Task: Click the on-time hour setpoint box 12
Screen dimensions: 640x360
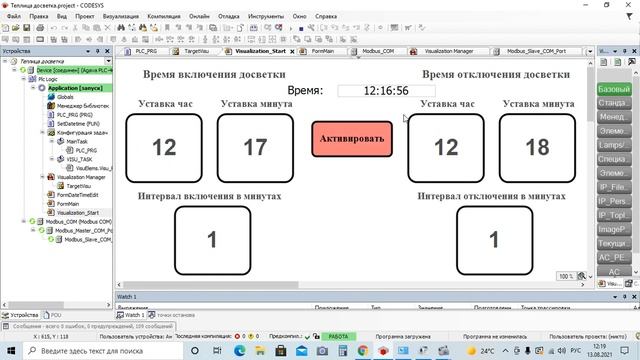Action: coord(164,148)
